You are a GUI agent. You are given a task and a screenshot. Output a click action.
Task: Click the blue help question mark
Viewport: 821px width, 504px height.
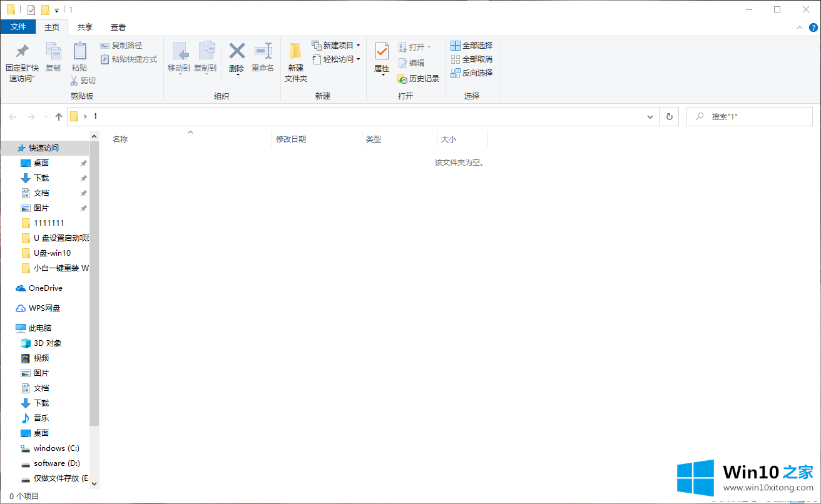pos(813,28)
